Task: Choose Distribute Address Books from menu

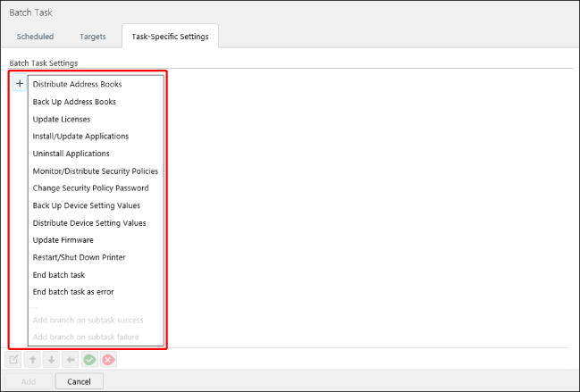Action: (x=77, y=84)
